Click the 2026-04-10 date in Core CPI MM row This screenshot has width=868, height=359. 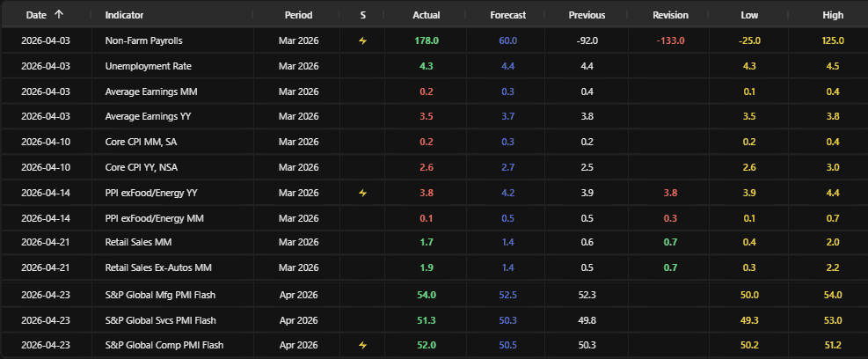(46, 142)
